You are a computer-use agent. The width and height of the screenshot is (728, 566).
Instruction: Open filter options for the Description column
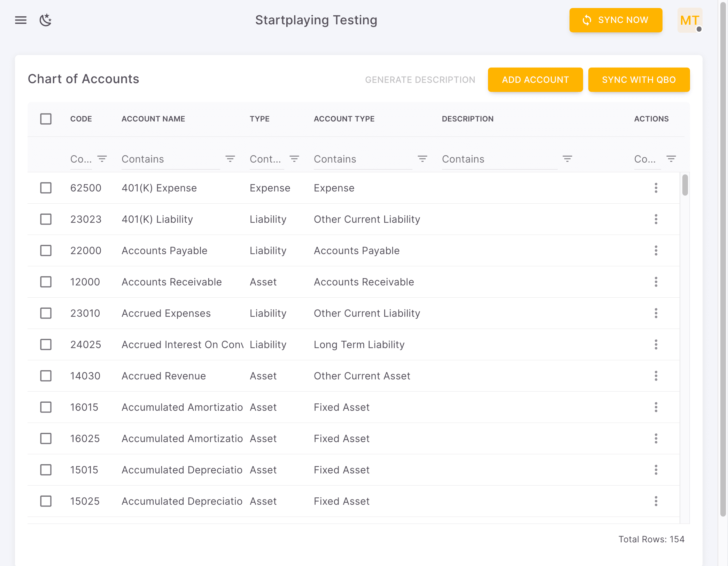coord(567,159)
